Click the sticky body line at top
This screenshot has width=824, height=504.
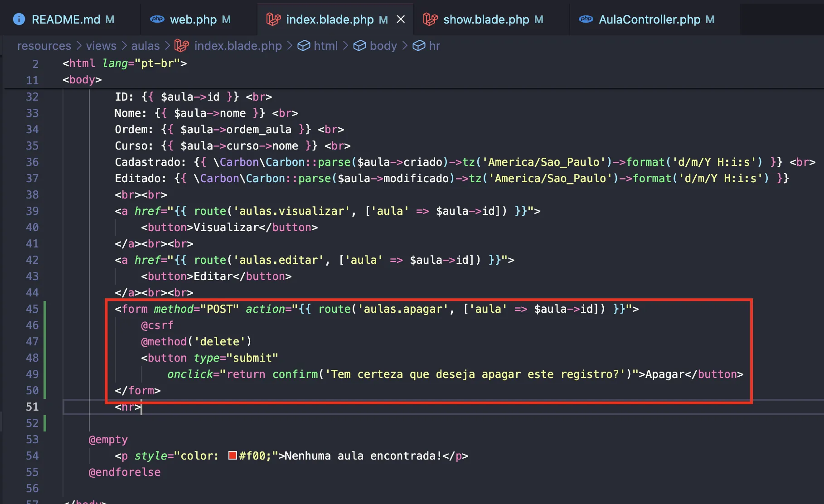point(82,80)
